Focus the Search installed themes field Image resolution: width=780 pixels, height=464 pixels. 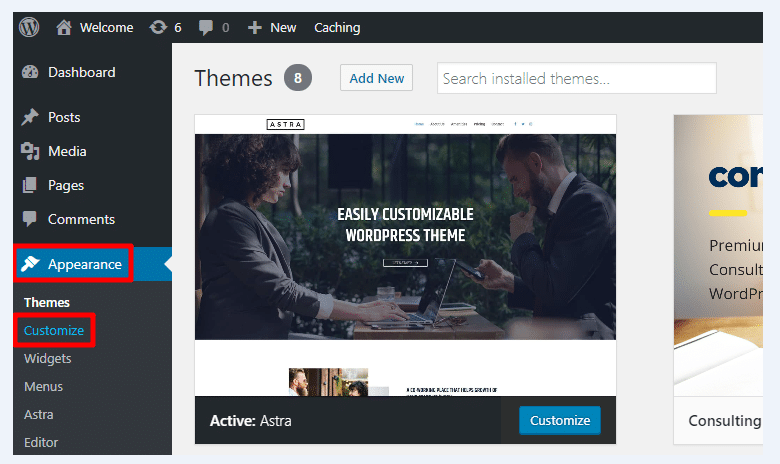click(576, 78)
